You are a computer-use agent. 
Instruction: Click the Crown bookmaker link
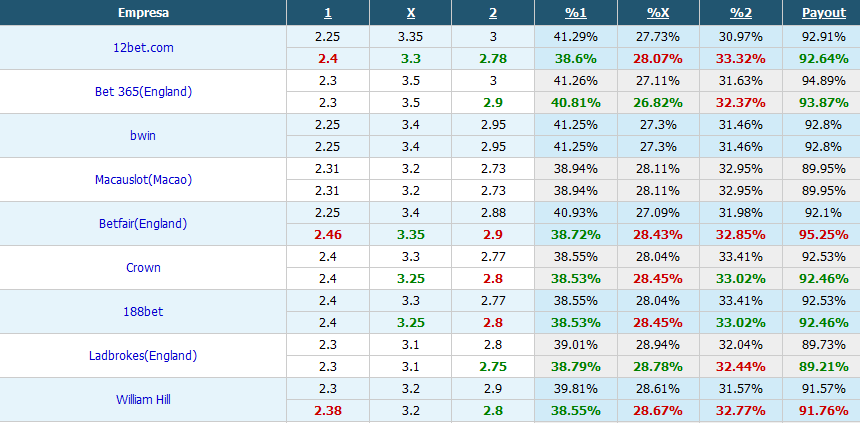[143, 268]
